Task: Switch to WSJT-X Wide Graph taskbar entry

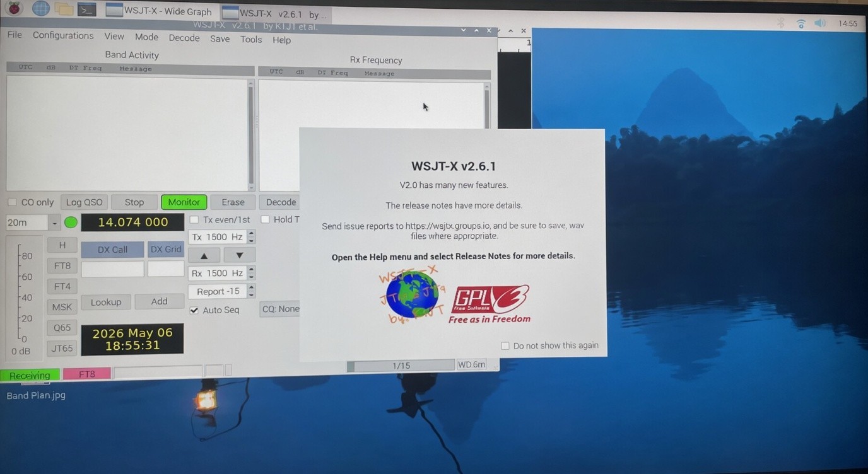Action: tap(159, 11)
